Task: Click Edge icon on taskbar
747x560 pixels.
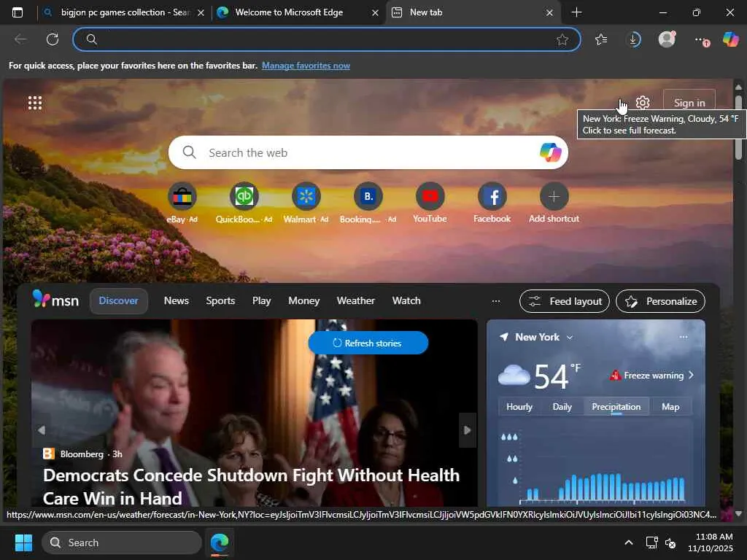Action: click(220, 542)
